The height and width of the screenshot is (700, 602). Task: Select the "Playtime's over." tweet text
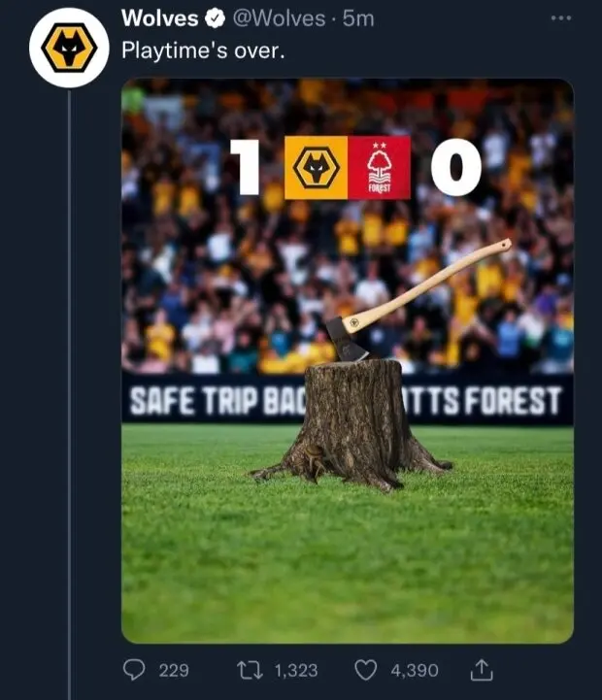tap(203, 50)
